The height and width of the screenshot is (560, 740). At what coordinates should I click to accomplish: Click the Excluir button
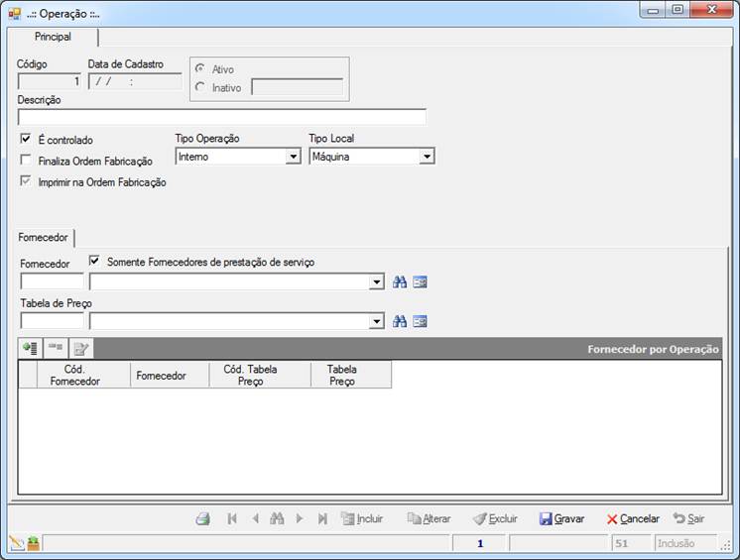coord(495,519)
